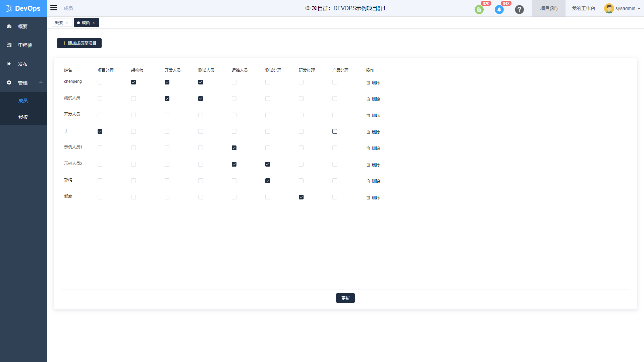Uncheck 测试经理 for 郭靖
The height and width of the screenshot is (362, 644).
click(x=268, y=181)
